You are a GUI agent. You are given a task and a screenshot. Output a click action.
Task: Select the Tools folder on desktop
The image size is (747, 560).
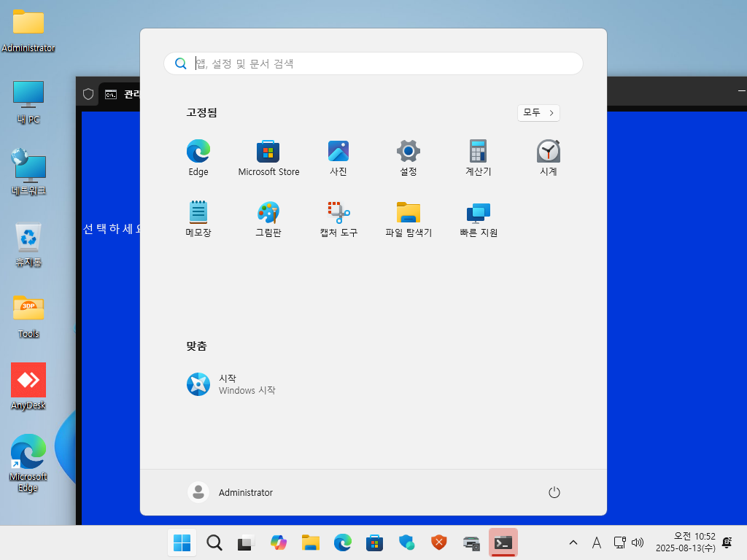(28, 316)
